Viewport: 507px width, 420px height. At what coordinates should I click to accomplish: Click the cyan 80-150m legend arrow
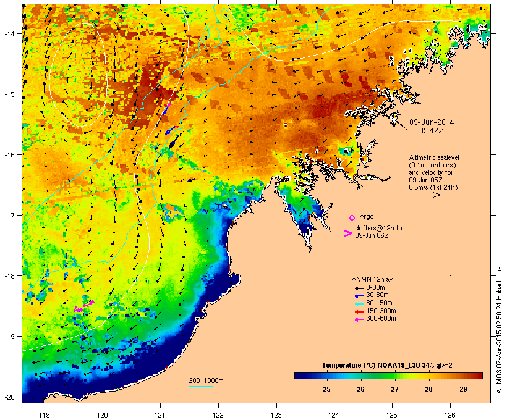pos(359,304)
